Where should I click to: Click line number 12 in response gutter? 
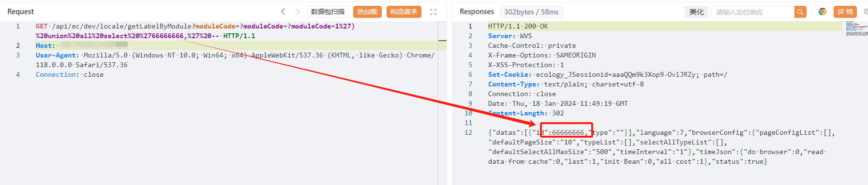[x=468, y=132]
